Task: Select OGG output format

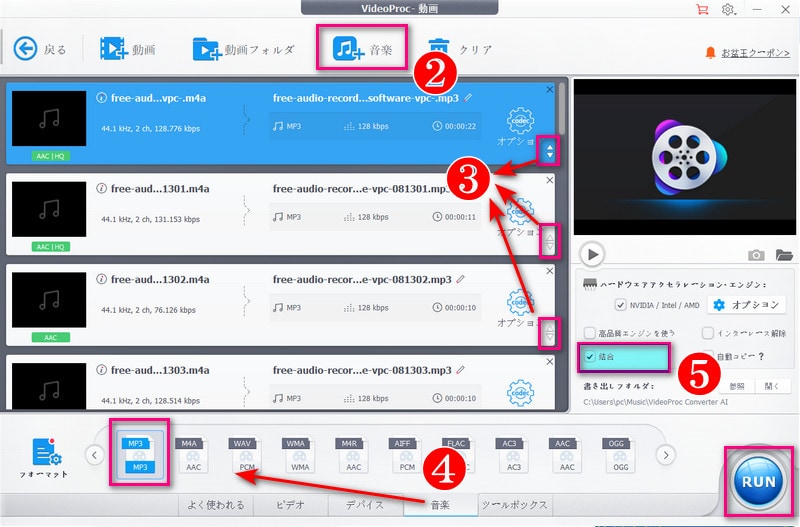Action: coord(620,454)
